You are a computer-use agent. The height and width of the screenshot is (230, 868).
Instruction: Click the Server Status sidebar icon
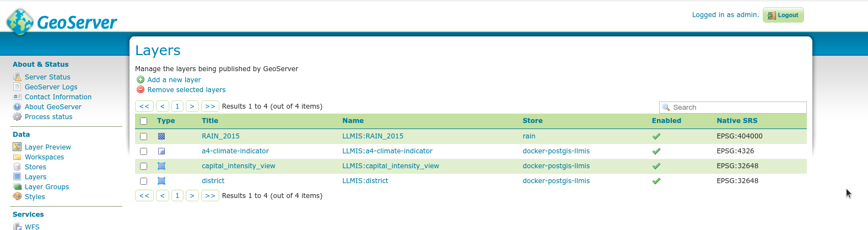[x=17, y=77]
